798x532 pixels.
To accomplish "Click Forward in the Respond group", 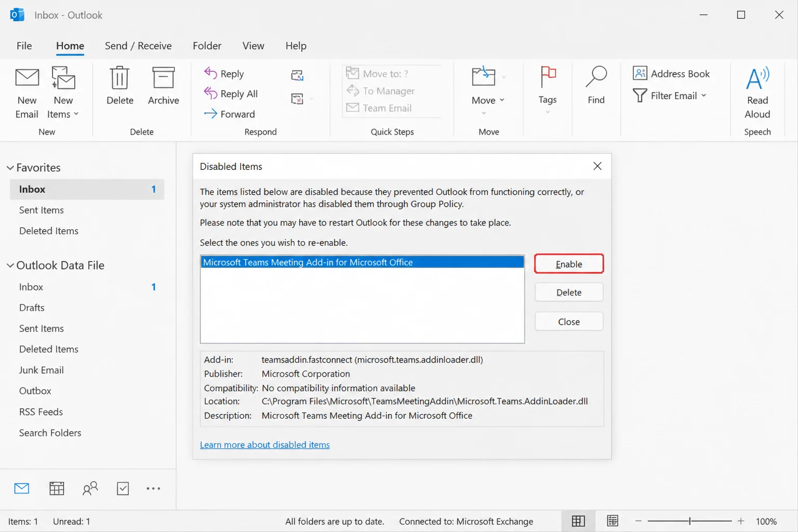I will tap(230, 114).
